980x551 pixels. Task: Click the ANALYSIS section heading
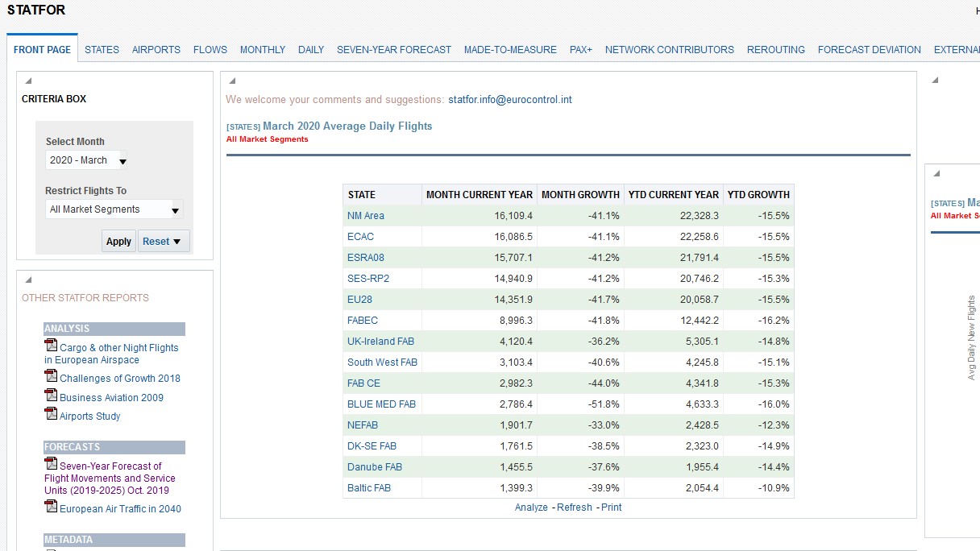point(114,329)
